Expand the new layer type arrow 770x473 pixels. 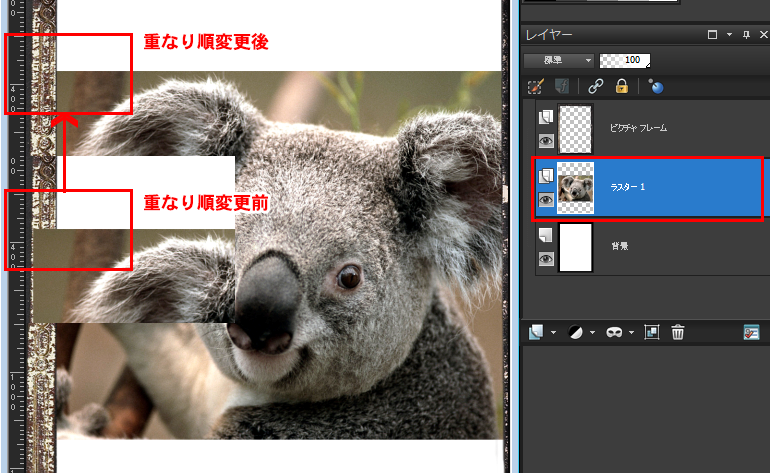click(553, 333)
